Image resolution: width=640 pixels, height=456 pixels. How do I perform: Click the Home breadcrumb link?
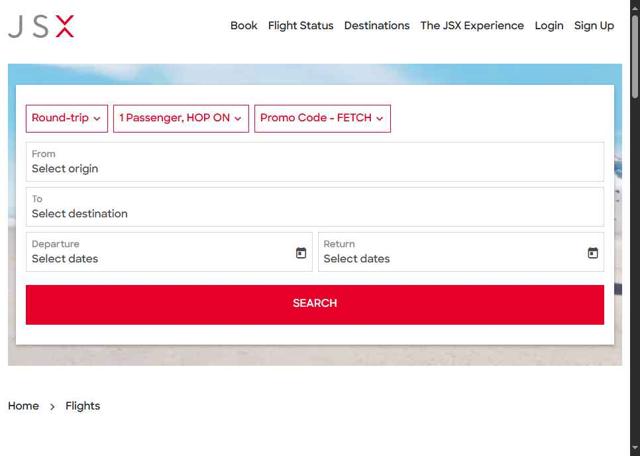click(x=23, y=406)
